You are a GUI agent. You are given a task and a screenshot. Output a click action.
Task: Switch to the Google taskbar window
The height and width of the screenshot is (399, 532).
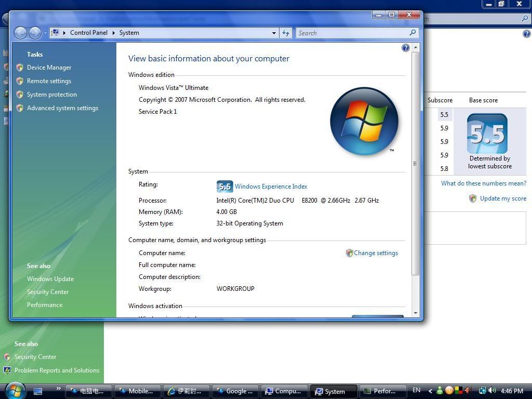(235, 391)
